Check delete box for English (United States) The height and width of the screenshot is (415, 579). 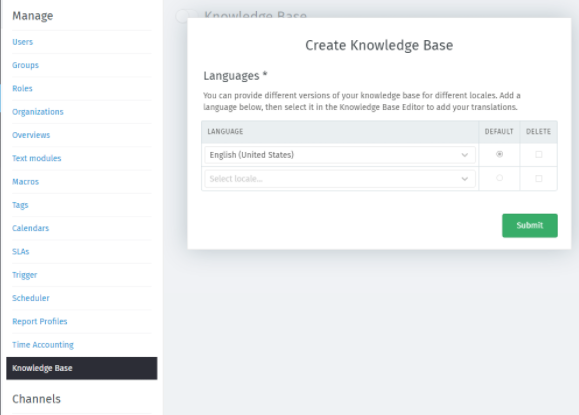point(539,155)
